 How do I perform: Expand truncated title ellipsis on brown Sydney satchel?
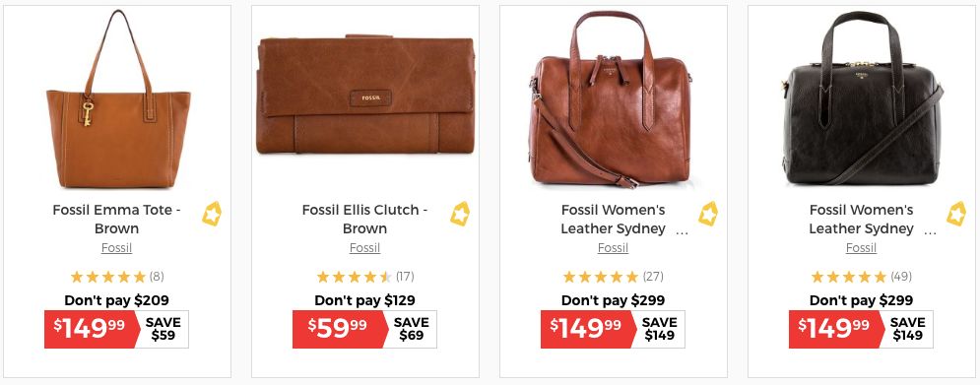682,233
